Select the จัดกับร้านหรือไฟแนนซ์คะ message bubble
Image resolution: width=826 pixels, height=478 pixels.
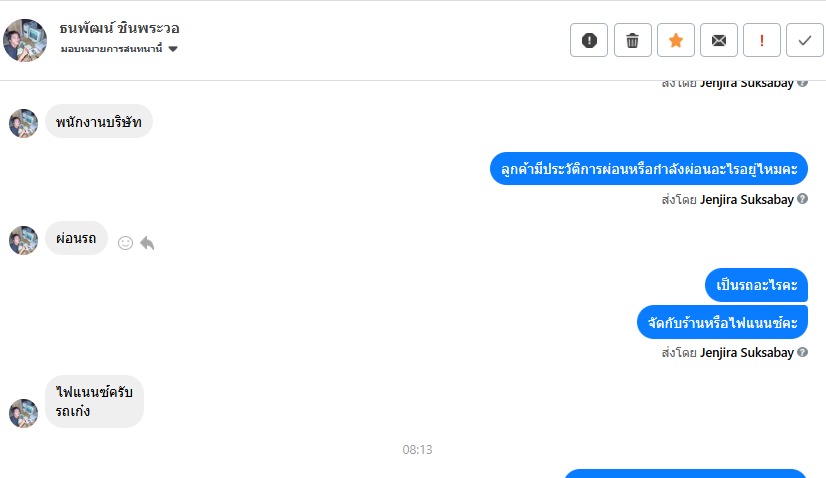point(722,322)
